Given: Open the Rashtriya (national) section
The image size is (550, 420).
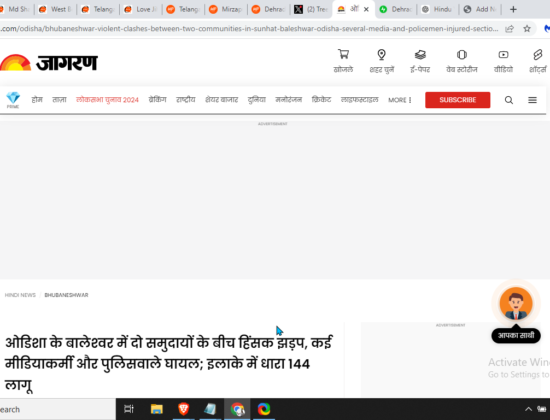Looking at the screenshot, I should pos(186,100).
